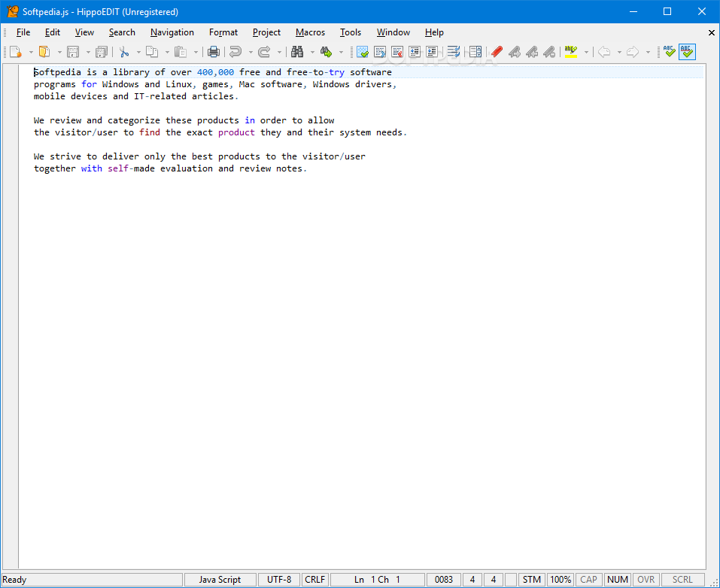
Task: Expand the Open file dropdown arrow
Action: point(59,53)
